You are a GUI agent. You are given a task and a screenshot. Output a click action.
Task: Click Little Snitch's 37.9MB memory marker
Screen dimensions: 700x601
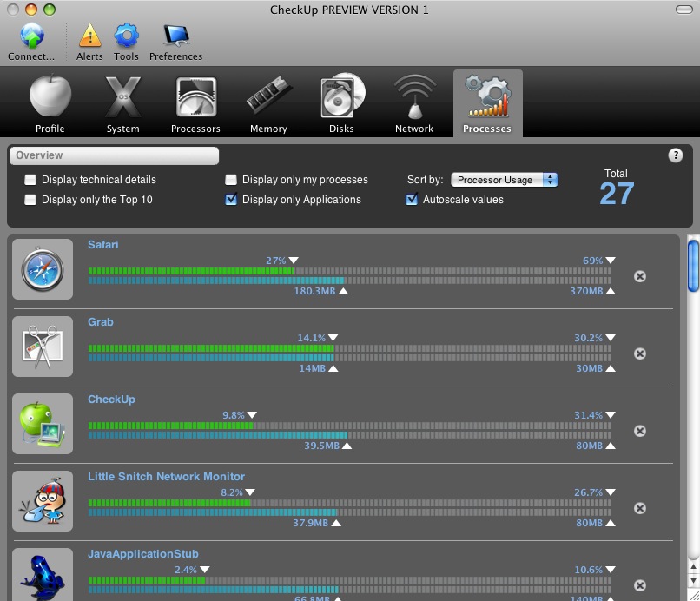pyautogui.click(x=336, y=523)
